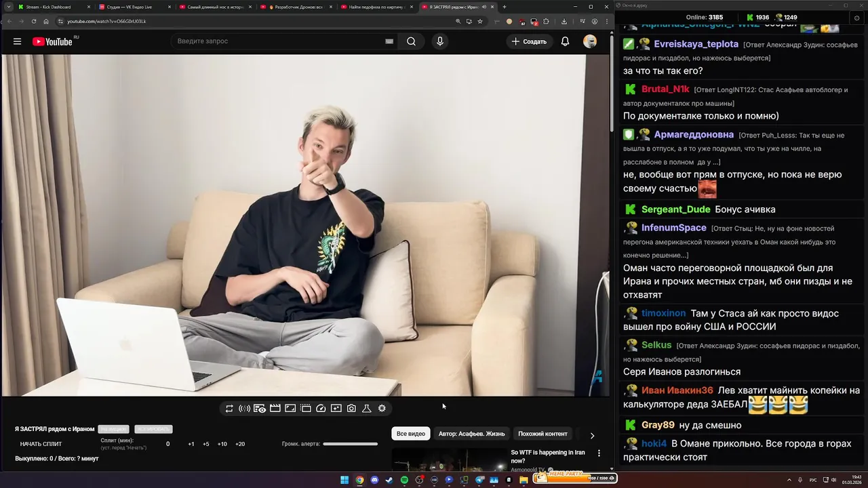
Task: Open the tab search dropdown arrow
Action: pyautogui.click(x=8, y=7)
